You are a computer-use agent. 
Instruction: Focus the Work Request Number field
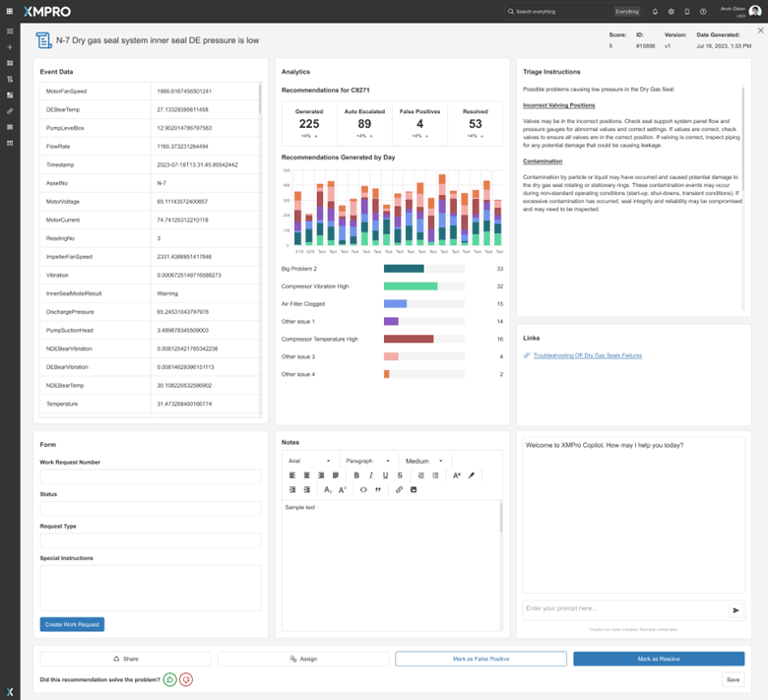coord(151,477)
